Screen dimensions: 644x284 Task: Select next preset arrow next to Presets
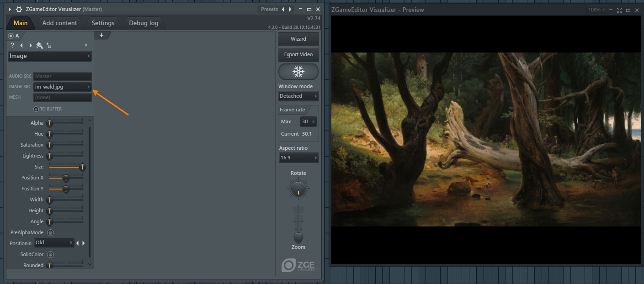pyautogui.click(x=290, y=9)
